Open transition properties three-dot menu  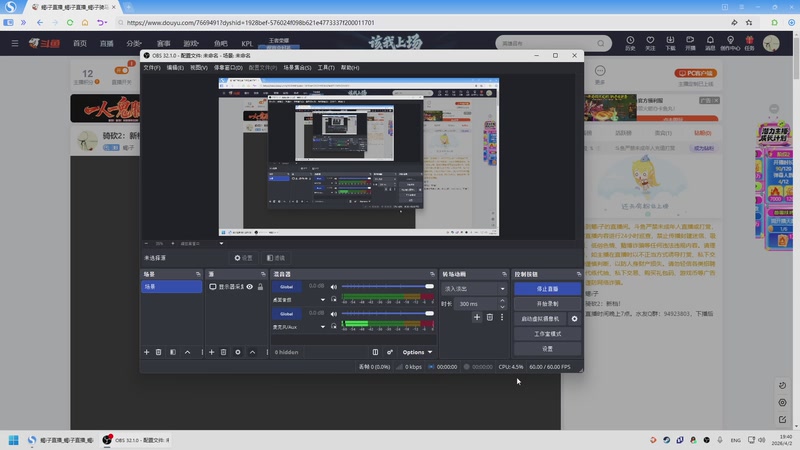[x=502, y=317]
